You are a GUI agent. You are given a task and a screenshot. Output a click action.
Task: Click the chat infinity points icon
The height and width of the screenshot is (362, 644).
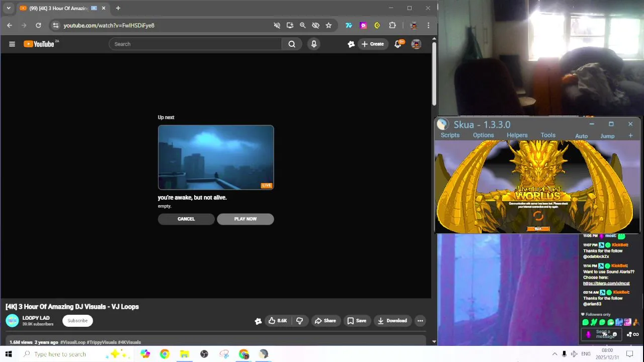[x=636, y=335]
